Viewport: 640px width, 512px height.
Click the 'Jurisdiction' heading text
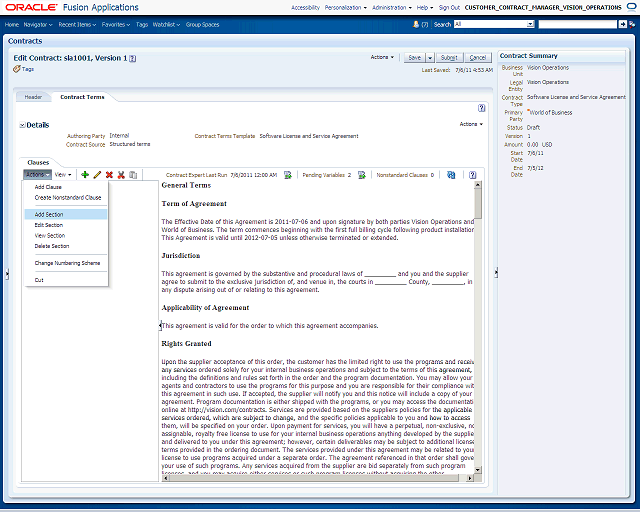point(181,256)
